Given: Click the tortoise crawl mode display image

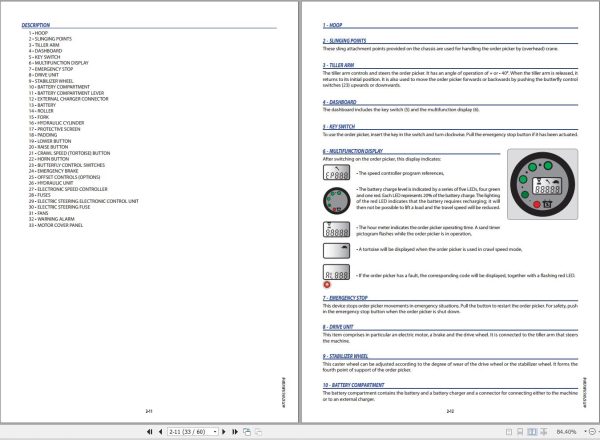Looking at the screenshot, I should (x=336, y=251).
